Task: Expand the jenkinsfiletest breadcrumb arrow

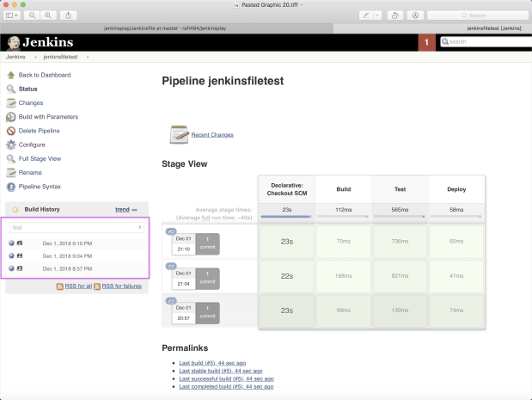Action: click(88, 57)
